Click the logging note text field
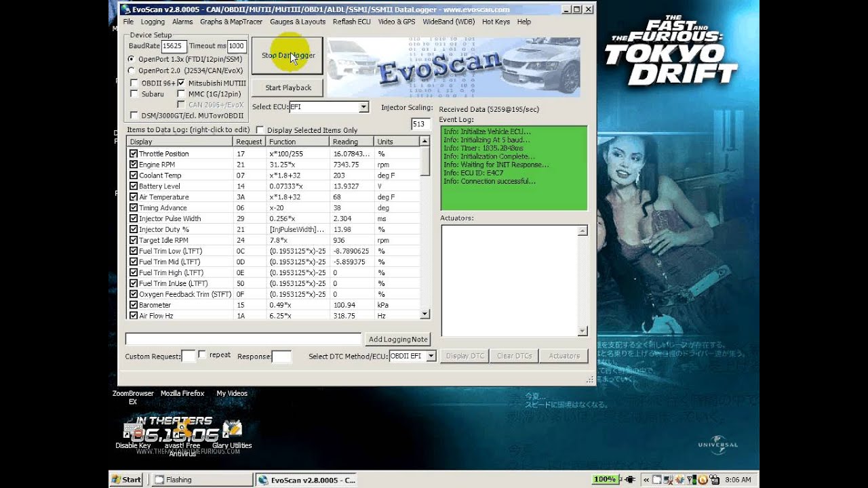This screenshot has width=868, height=488. point(243,339)
